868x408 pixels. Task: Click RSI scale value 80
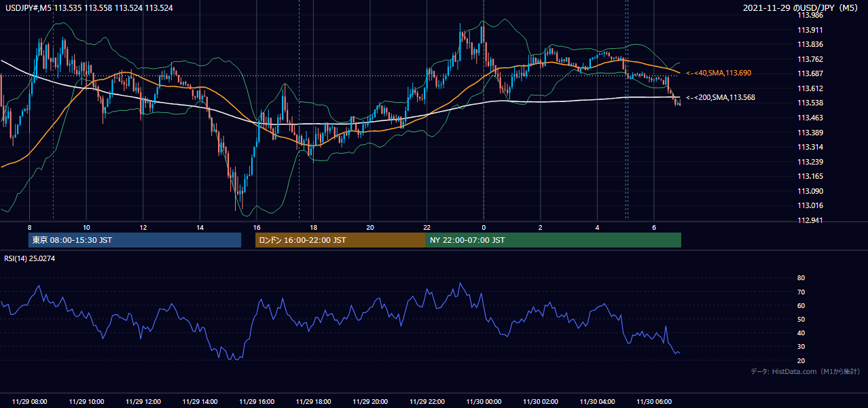801,278
